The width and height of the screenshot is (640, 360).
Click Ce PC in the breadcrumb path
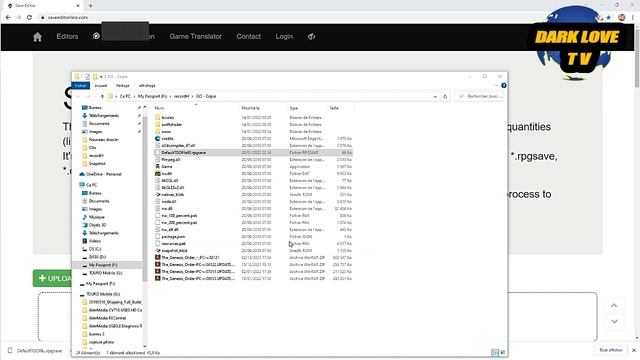[x=125, y=96]
